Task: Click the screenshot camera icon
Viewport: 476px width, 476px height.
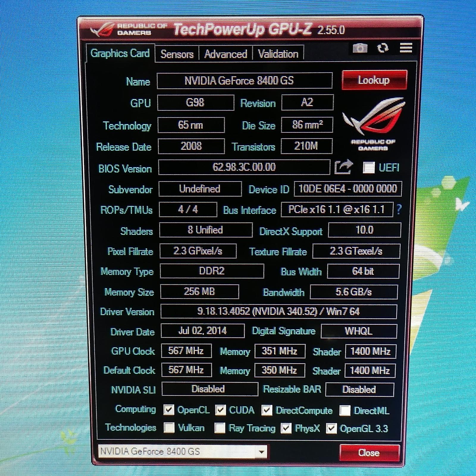Action: (360, 48)
